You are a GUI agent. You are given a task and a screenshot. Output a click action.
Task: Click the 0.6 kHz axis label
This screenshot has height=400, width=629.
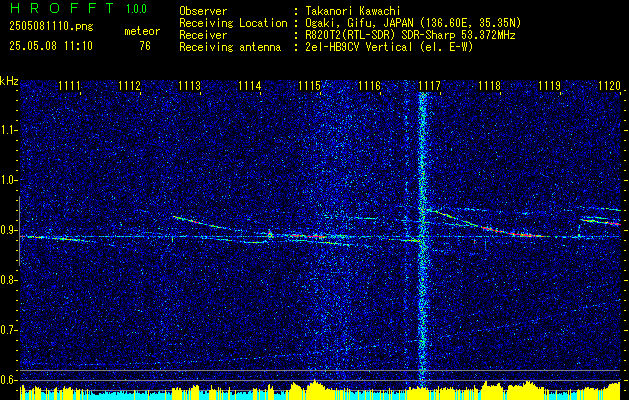9,380
